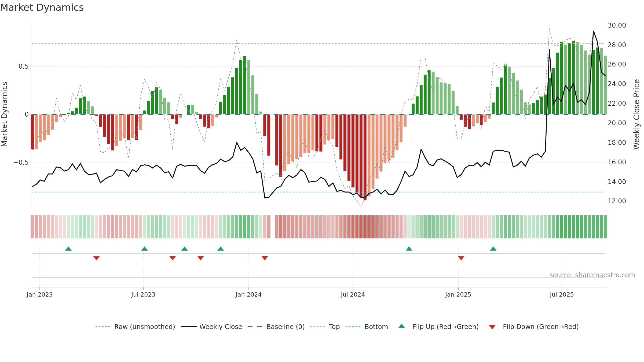The image size is (644, 362).
Task: Click the Jul 2023 axis label
Action: coord(143,294)
